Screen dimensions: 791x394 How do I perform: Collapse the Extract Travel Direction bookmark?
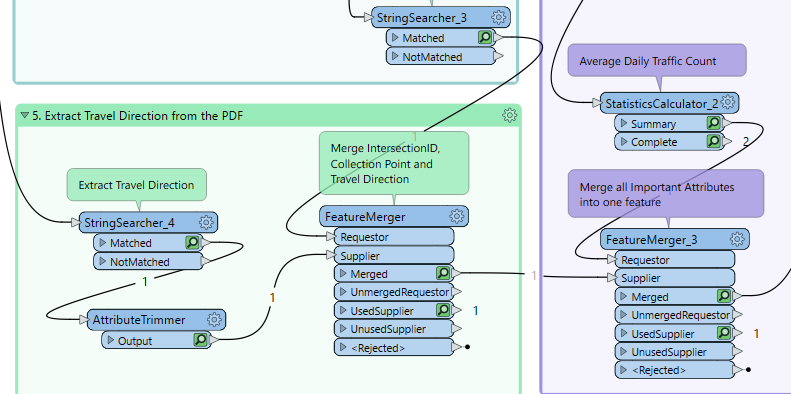point(25,116)
